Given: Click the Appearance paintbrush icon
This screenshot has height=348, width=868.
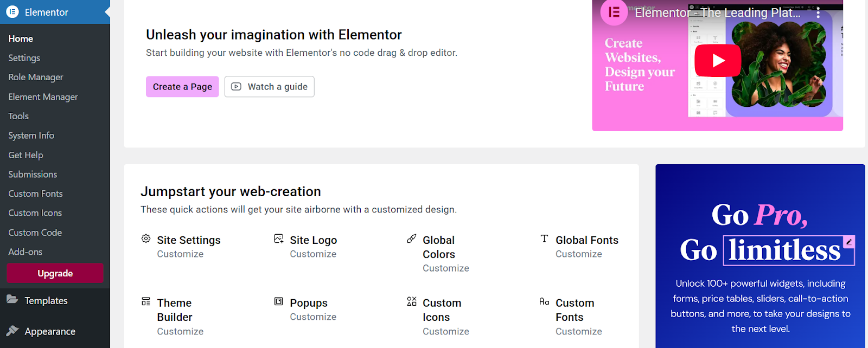Looking at the screenshot, I should [12, 330].
